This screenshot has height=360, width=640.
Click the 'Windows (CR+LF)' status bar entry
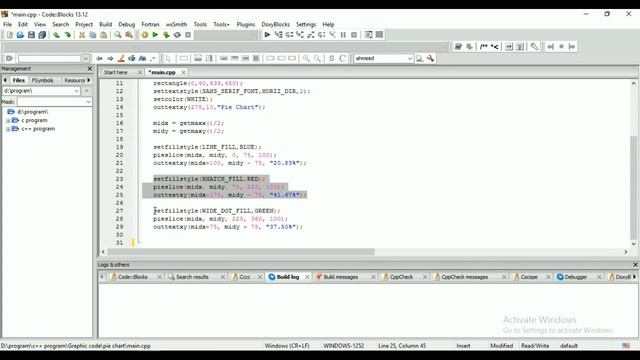pos(287,346)
